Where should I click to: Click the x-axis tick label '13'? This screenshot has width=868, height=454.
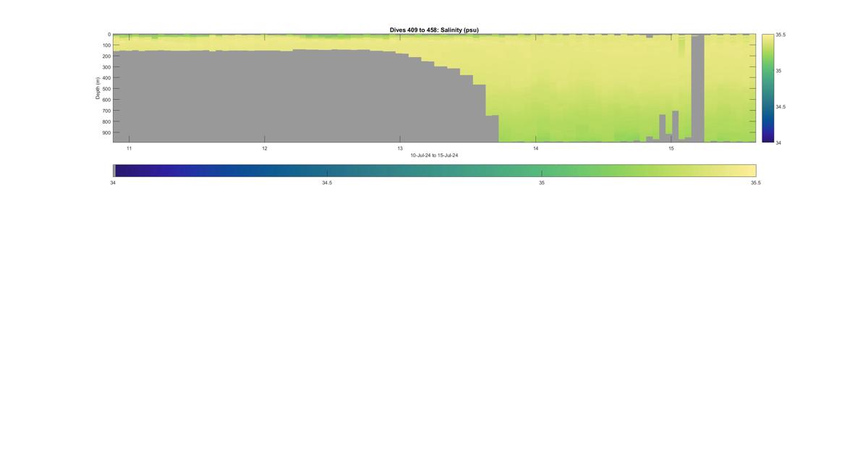(x=400, y=148)
